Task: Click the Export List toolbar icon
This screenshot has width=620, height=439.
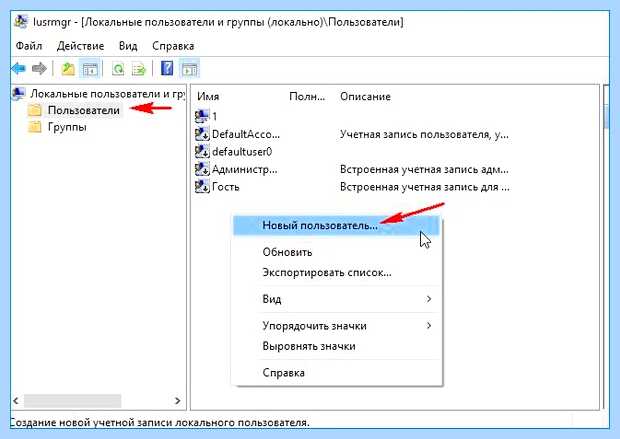Action: 139,69
